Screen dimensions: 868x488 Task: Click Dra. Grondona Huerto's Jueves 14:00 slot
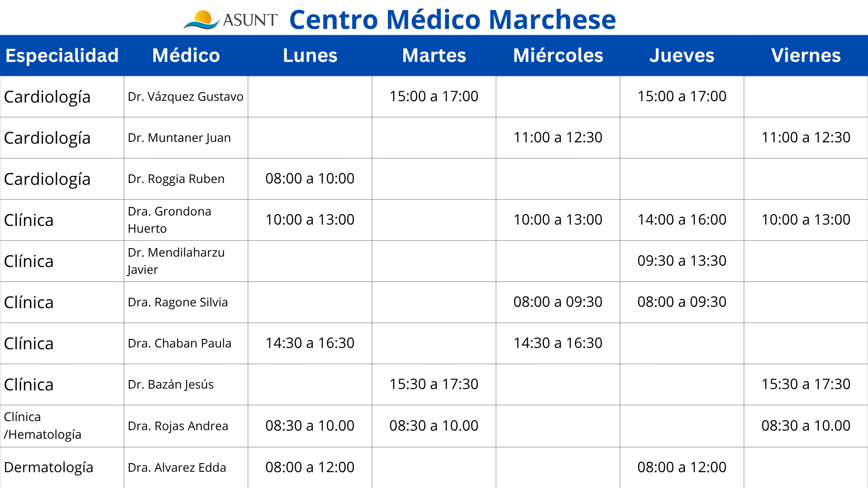click(682, 220)
